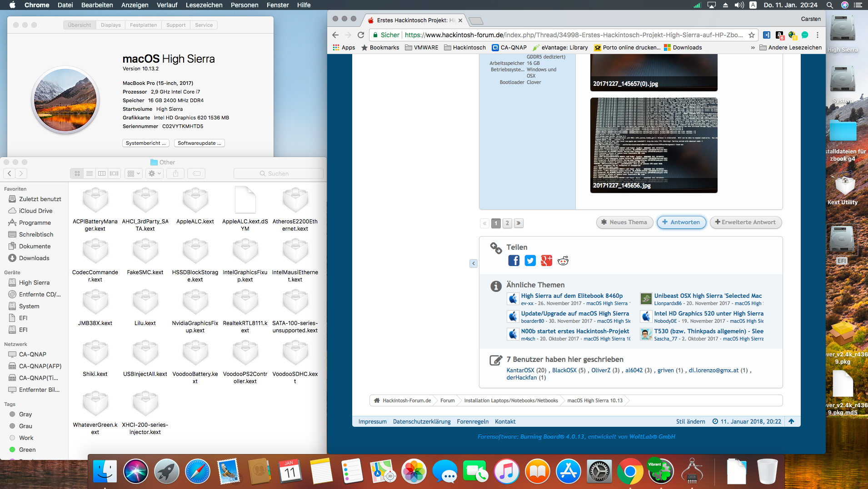Share thread on Facebook
The width and height of the screenshot is (868, 489).
514,261
